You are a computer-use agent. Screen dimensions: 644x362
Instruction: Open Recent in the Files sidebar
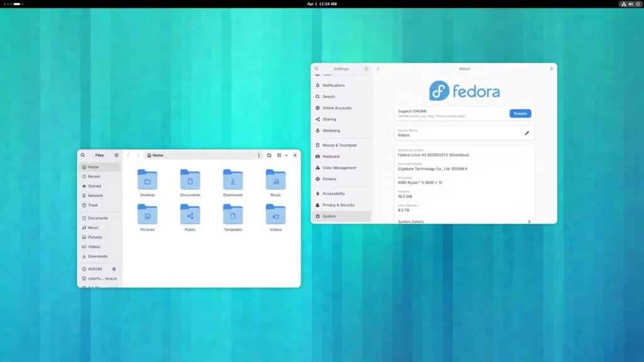point(100,177)
